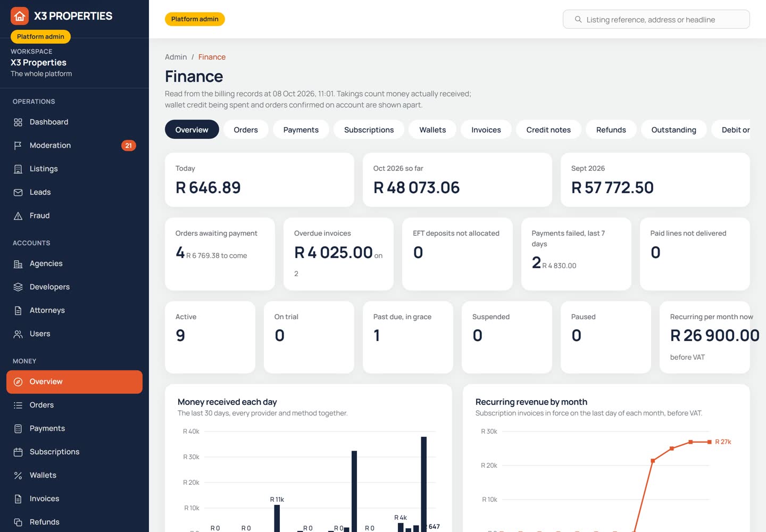
Task: Open the Overdue invoices card
Action: [x=338, y=254]
